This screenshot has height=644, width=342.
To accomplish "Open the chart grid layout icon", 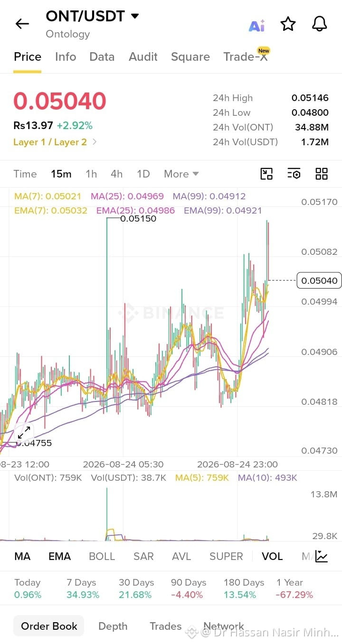I will 322,174.
